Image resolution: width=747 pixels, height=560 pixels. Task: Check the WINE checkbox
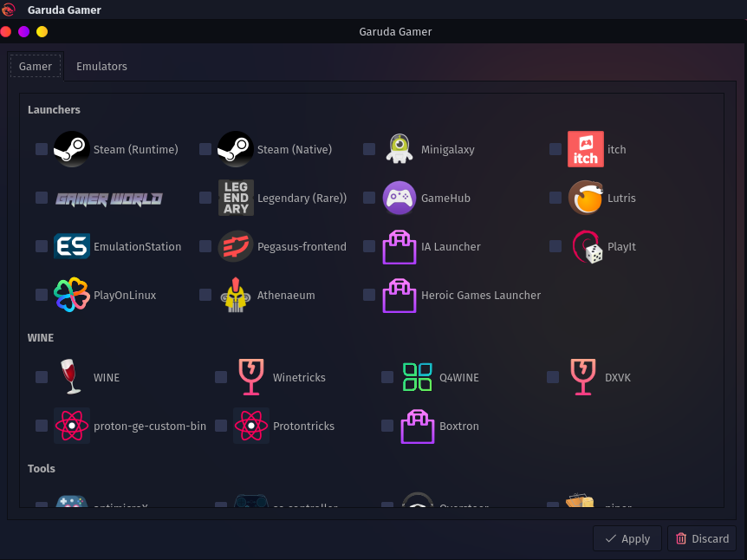click(x=42, y=377)
